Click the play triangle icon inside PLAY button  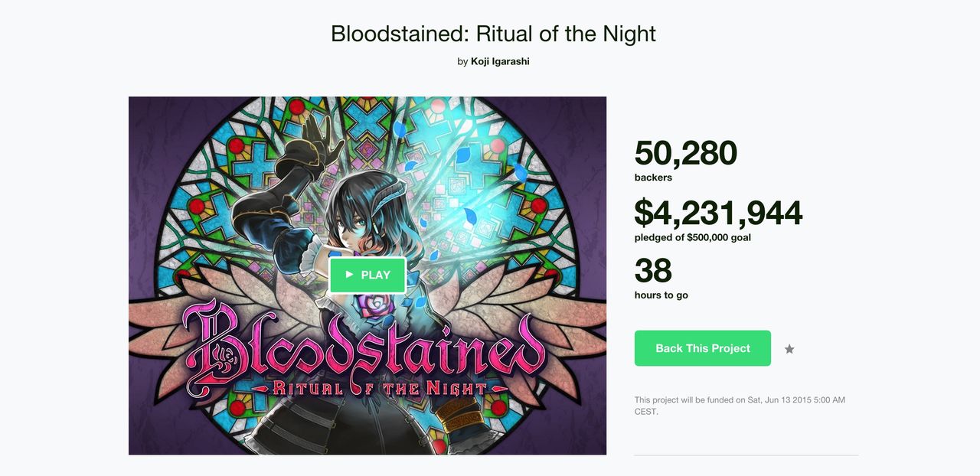point(351,275)
